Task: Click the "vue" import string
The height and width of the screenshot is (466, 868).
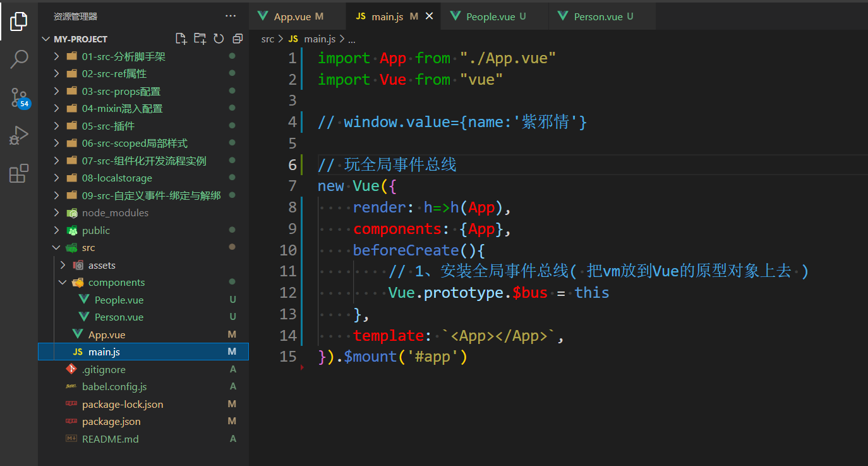Action: 481,80
